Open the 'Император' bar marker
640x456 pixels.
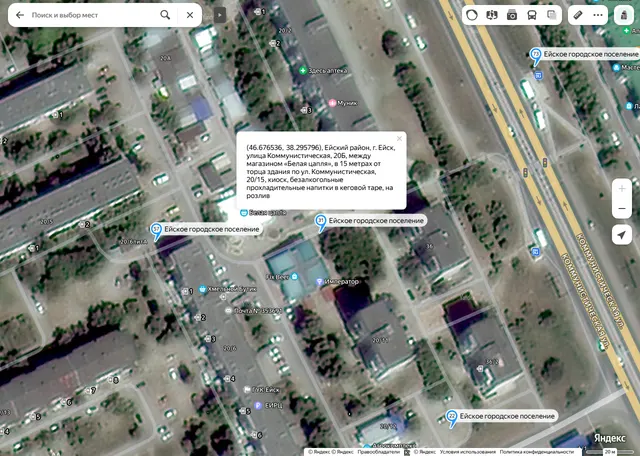(320, 282)
